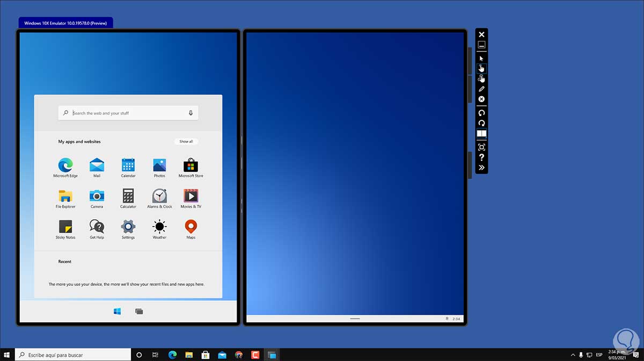Open Chrome from host taskbar
644x361 pixels.
[239, 355]
